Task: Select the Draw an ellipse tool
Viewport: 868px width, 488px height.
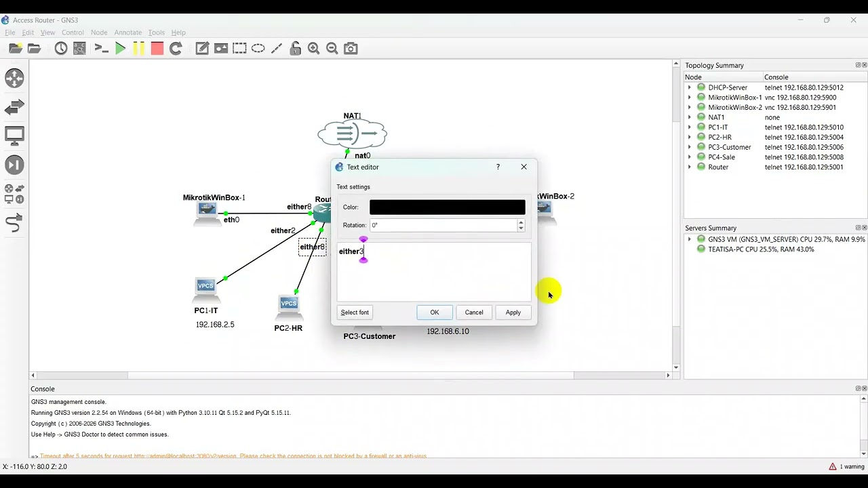Action: coord(258,48)
